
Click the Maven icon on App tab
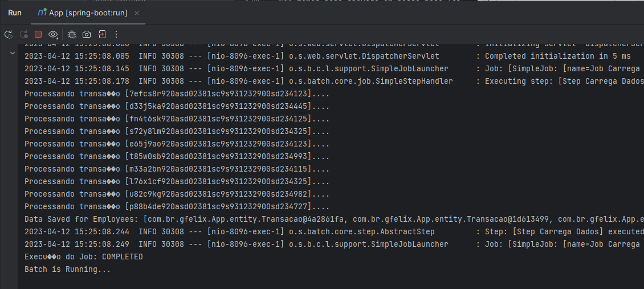tap(42, 12)
